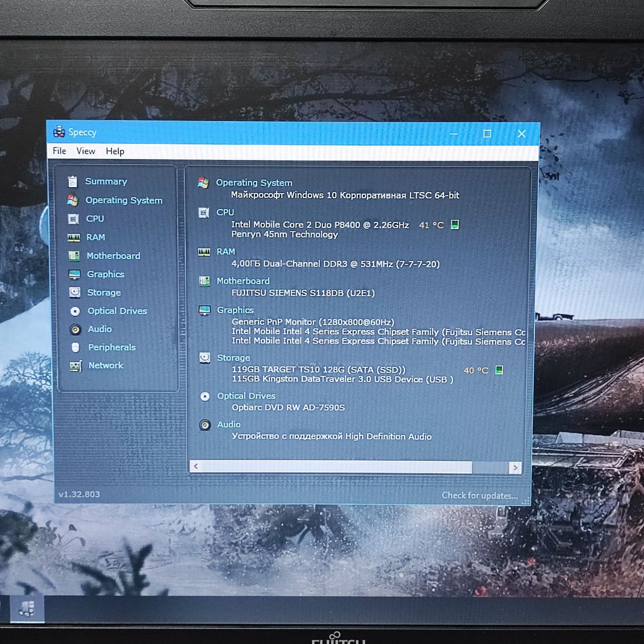The height and width of the screenshot is (644, 644).
Task: Select the RAM icon in sidebar
Action: [74, 237]
